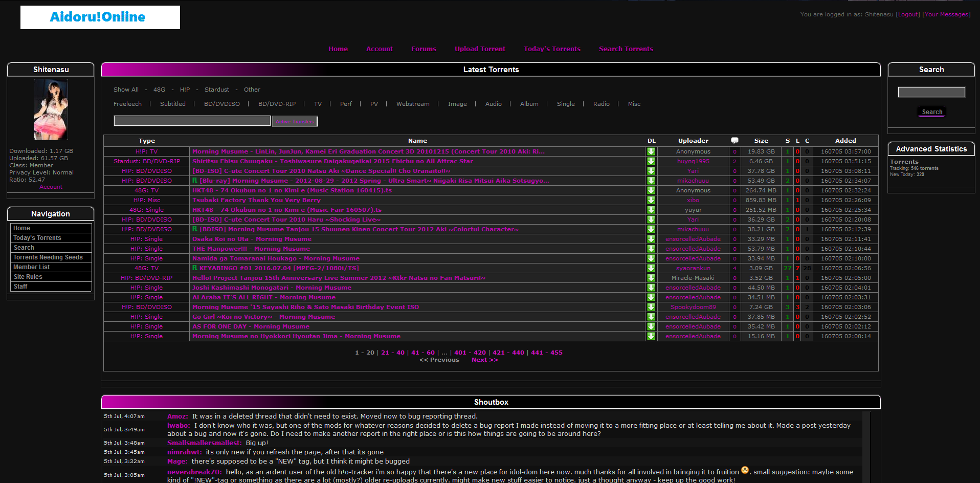Download Morning Musume no Hyokkori Hyoutan Jima icon
This screenshot has height=483, width=980.
tap(651, 336)
